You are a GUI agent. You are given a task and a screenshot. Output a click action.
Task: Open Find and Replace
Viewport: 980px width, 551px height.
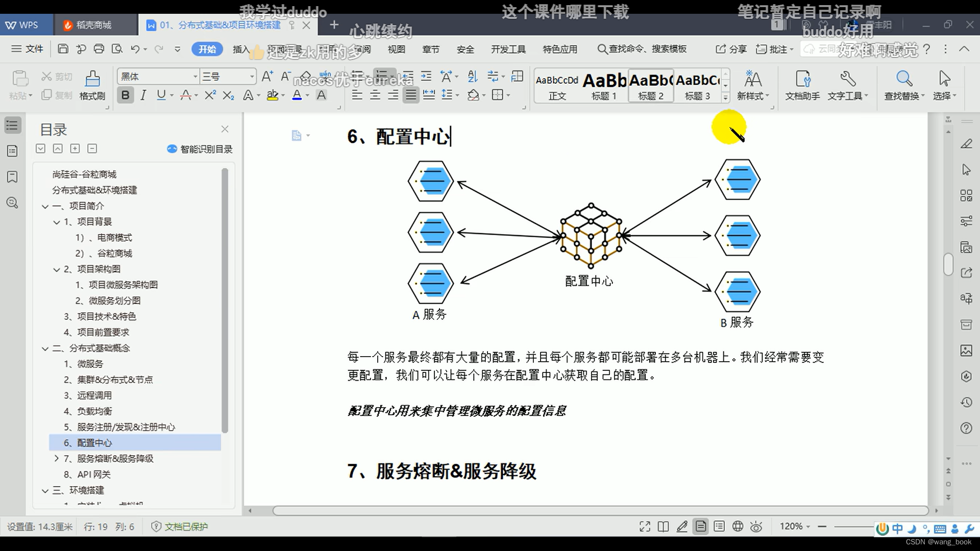pos(903,84)
